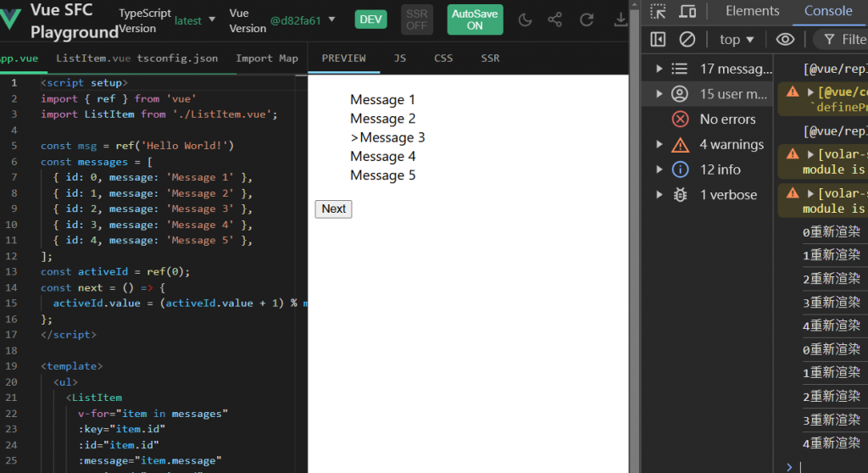
Task: Expand the [@vue/c... warning log entry
Action: (810, 92)
